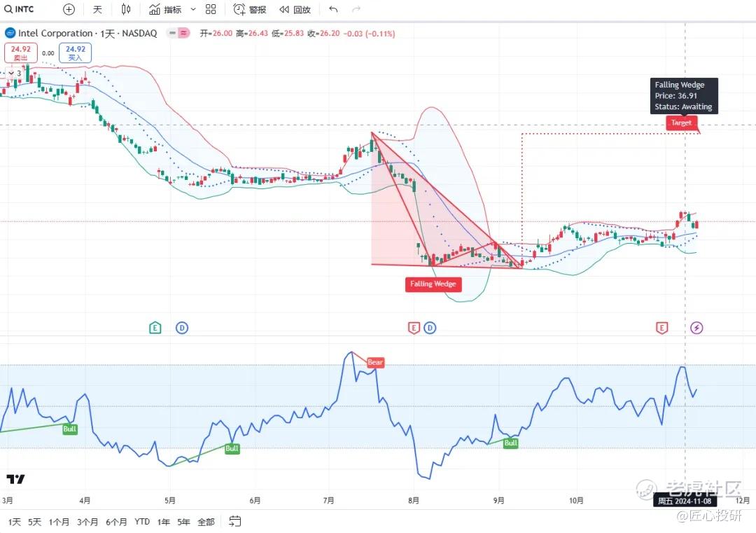The height and width of the screenshot is (533, 756).
Task: Open the green earnings E marker near May
Action: pos(155,328)
